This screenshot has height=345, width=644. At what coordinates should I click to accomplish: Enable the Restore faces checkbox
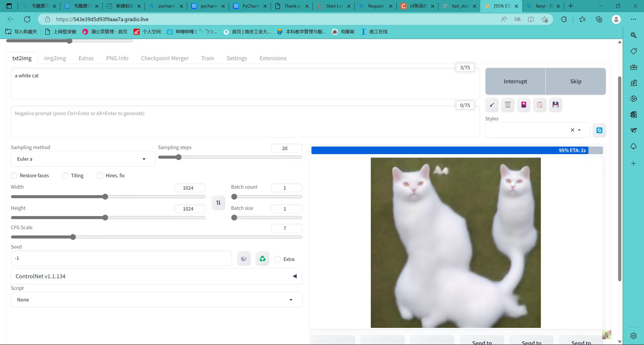pos(14,176)
